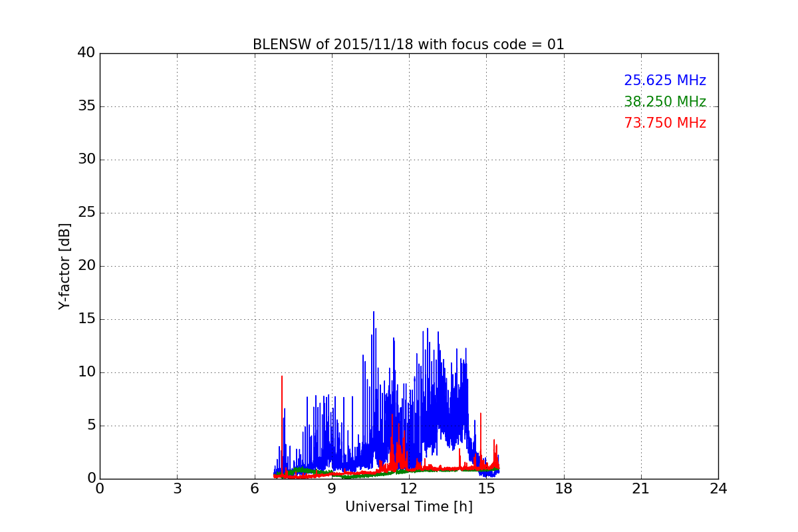Select the blue '25.625 MHz' legend label
Screen dimensions: 798x532
tap(665, 80)
